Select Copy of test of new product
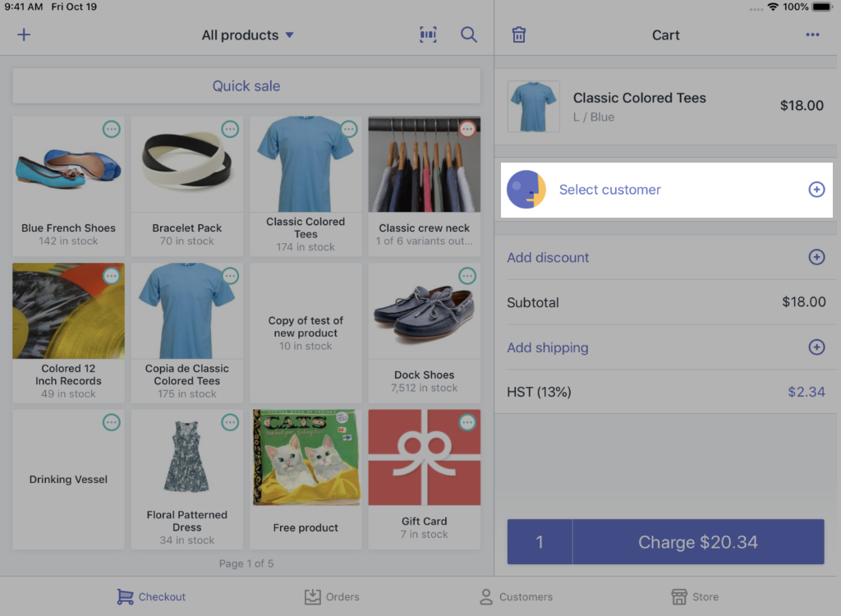Screen dimensions: 841x616 pyautogui.click(x=306, y=333)
